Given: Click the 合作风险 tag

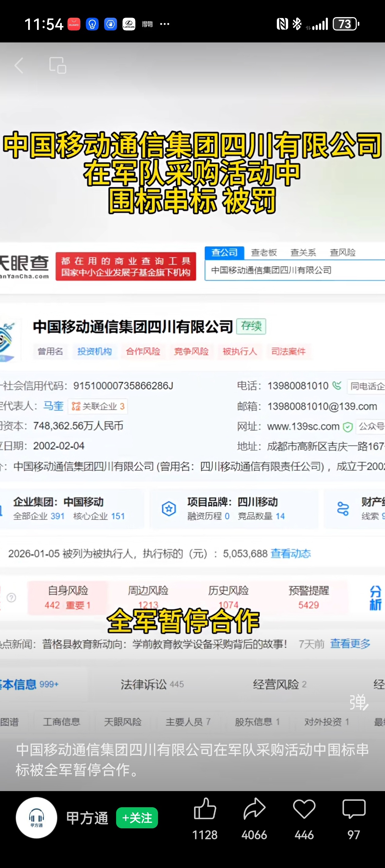Looking at the screenshot, I should pos(143,352).
